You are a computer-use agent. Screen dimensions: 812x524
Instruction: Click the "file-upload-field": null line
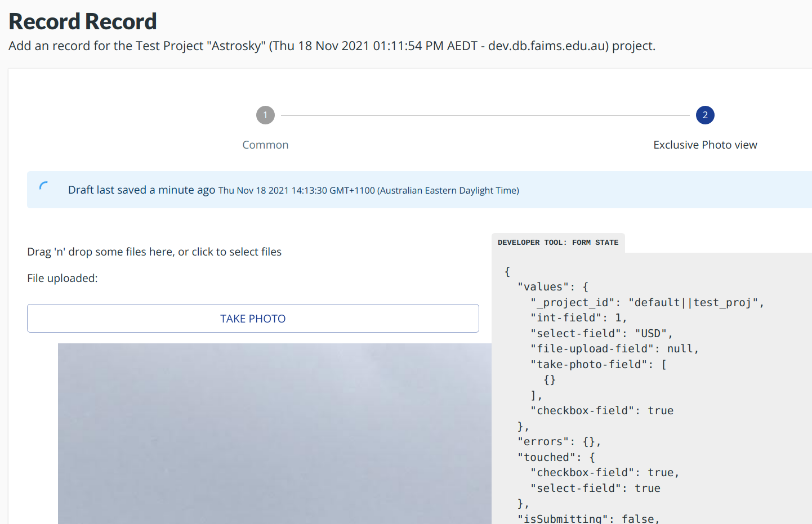[x=614, y=348]
